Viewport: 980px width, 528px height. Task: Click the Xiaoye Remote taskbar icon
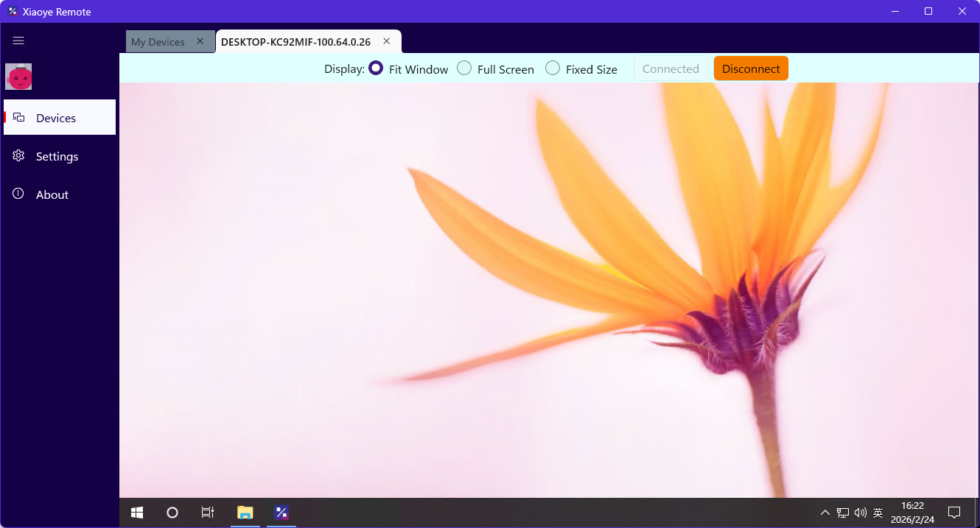click(281, 513)
